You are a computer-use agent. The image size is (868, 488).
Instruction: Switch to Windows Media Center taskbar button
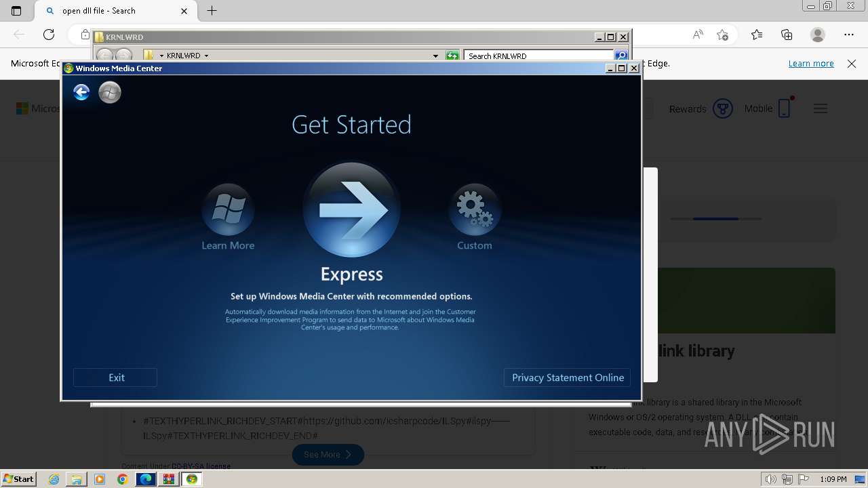pyautogui.click(x=192, y=479)
